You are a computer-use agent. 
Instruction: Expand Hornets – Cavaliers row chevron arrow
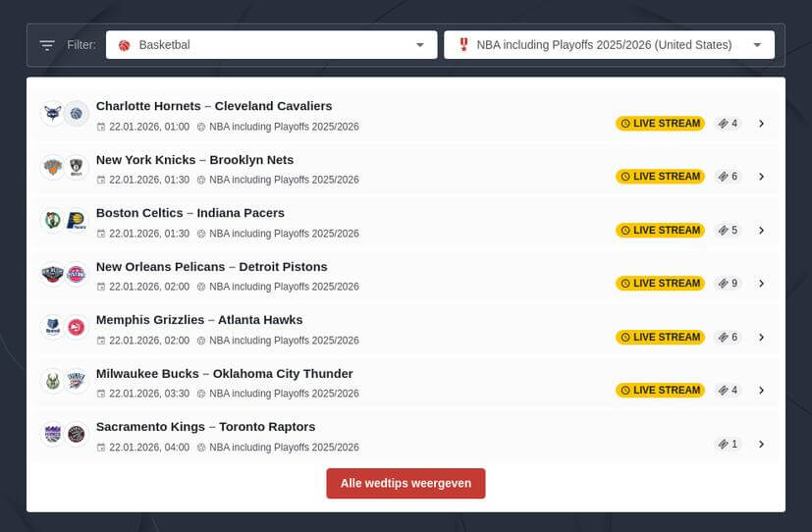point(761,123)
